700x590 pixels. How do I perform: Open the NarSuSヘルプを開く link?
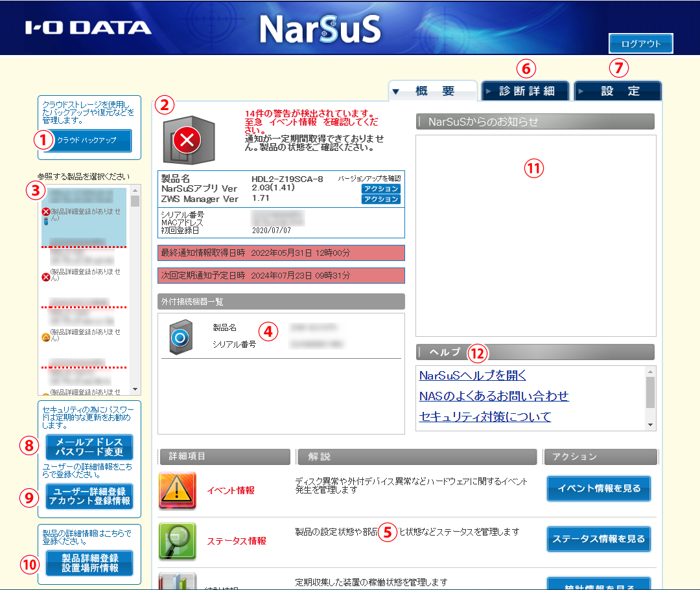472,376
